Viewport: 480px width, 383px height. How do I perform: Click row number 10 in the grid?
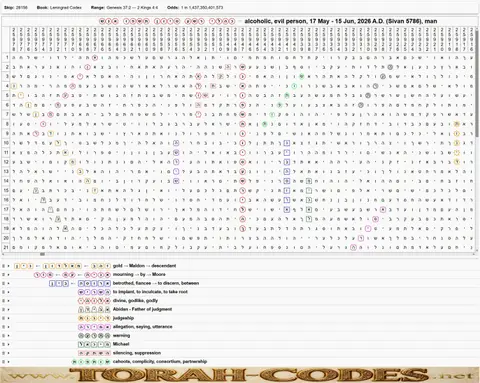[x=6, y=143]
